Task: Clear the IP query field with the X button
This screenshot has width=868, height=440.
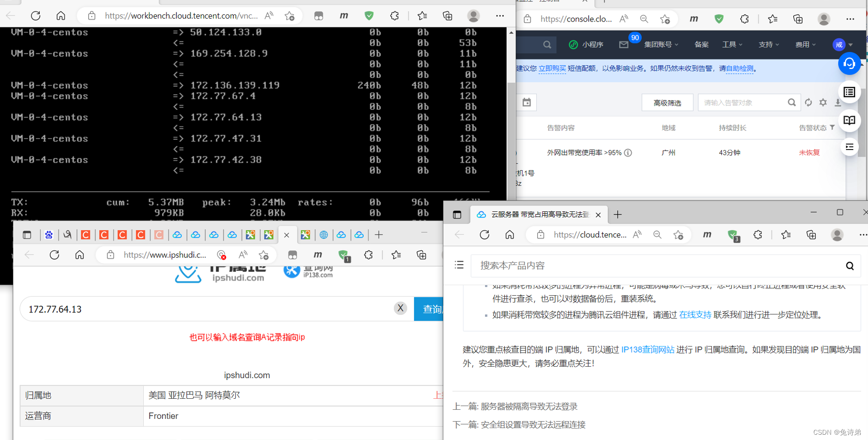Action: tap(400, 308)
